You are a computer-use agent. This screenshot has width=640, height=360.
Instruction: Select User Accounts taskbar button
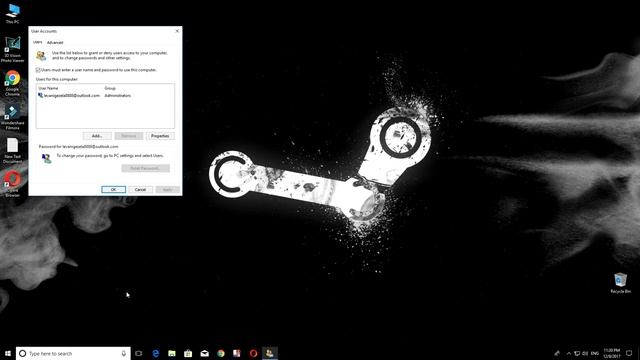270,353
